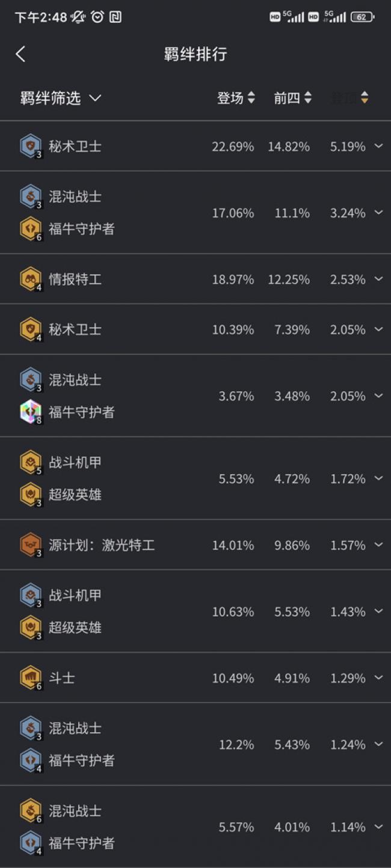Tap the prismatic 福牛守护者 8 icon

(31, 412)
